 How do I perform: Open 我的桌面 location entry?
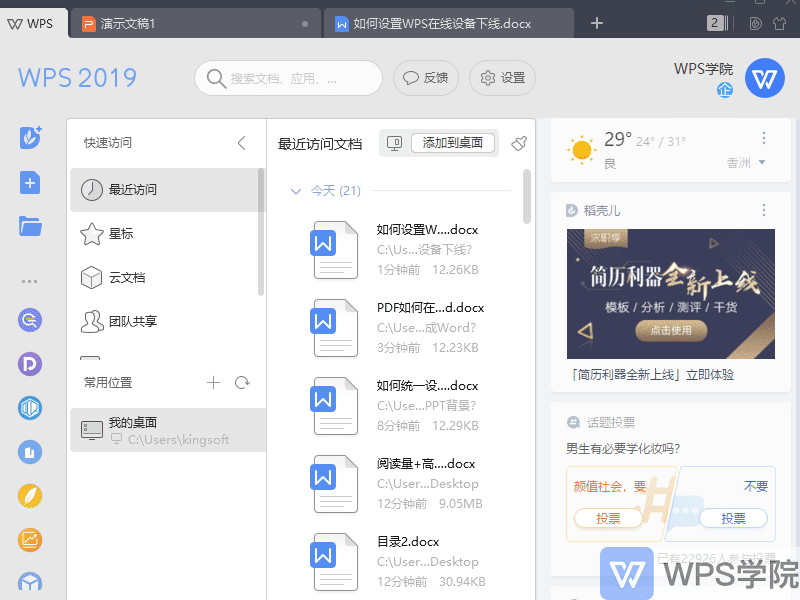168,430
